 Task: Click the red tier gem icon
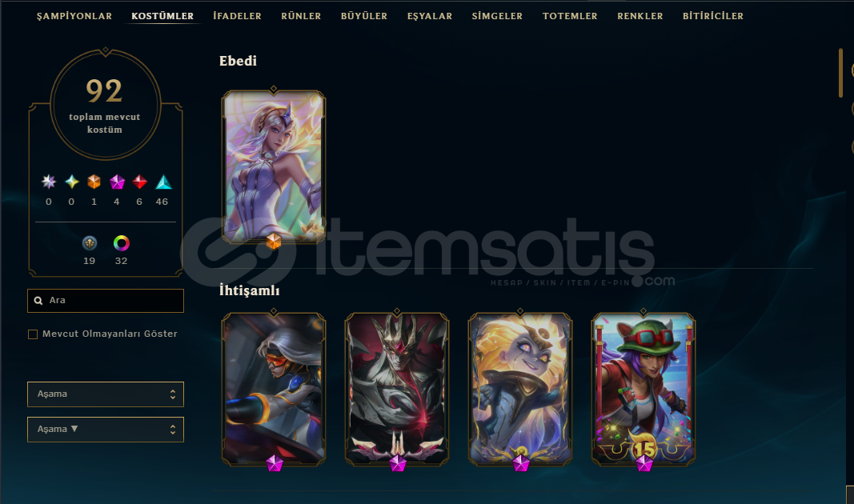coord(140,182)
